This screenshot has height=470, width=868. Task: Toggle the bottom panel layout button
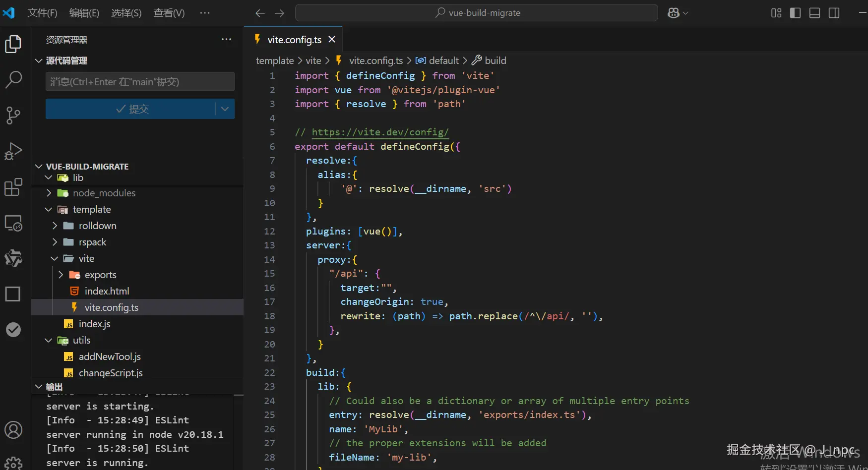coord(814,13)
